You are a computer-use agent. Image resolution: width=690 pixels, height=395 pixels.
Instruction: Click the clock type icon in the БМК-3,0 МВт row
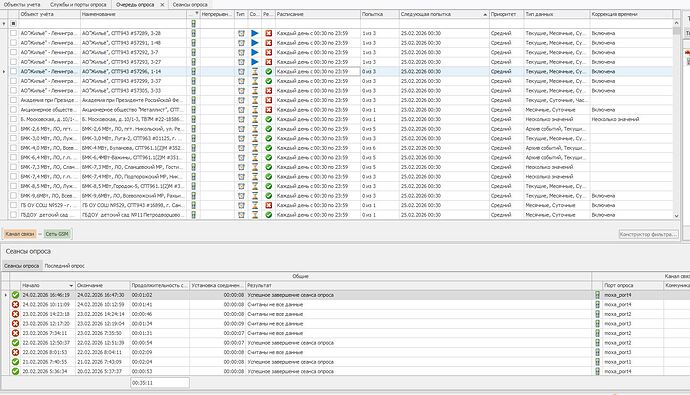[x=241, y=139]
